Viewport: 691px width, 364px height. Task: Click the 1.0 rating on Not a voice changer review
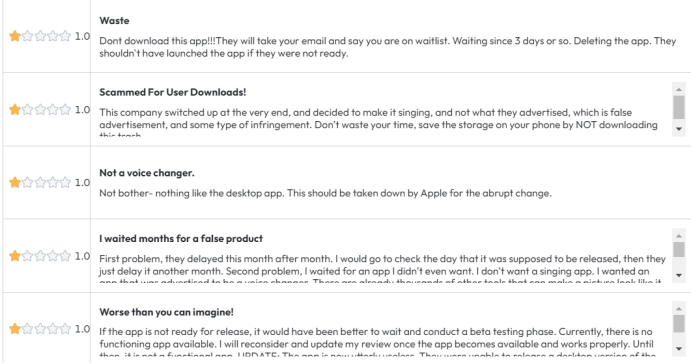[x=82, y=182]
